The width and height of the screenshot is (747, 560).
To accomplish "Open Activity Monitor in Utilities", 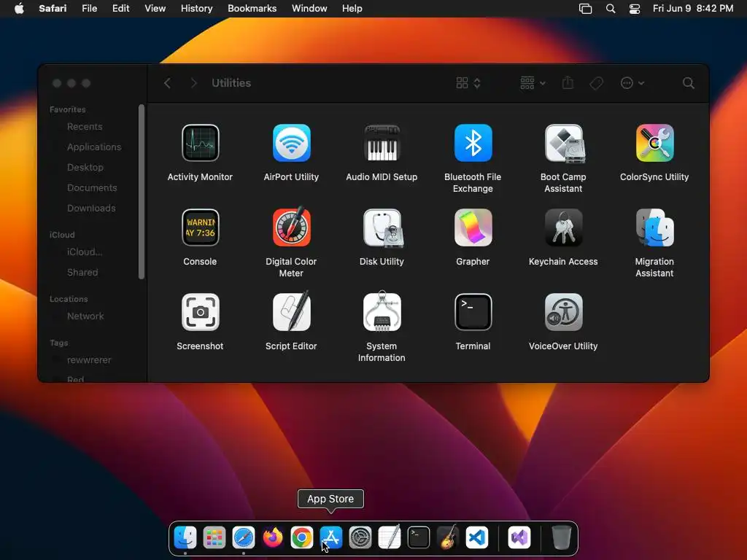I will tap(200, 144).
